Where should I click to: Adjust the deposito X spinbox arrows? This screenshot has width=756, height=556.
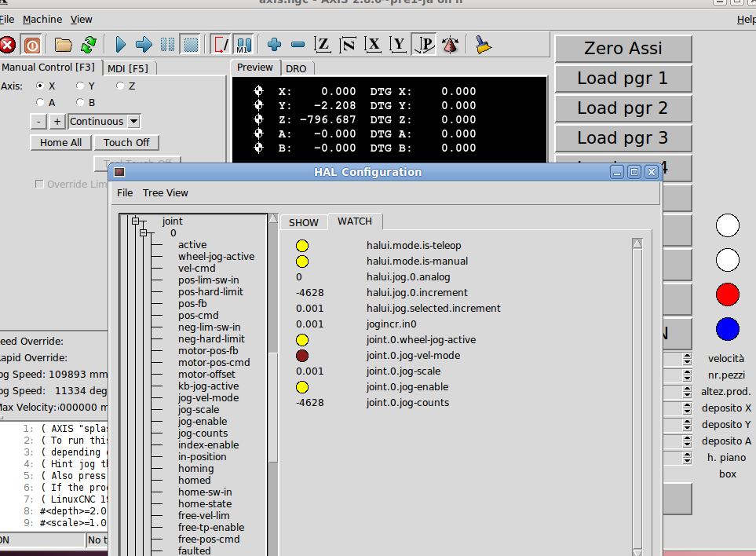[x=687, y=408]
